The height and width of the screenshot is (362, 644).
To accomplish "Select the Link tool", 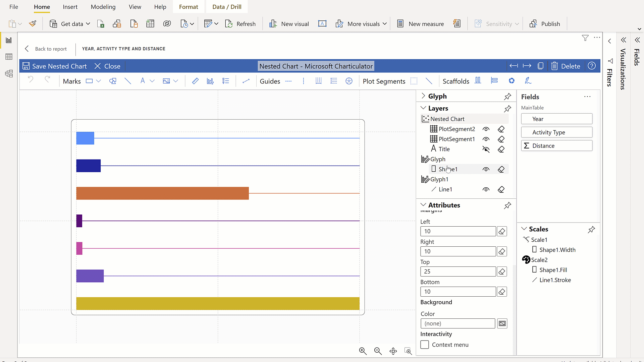I will 246,81.
